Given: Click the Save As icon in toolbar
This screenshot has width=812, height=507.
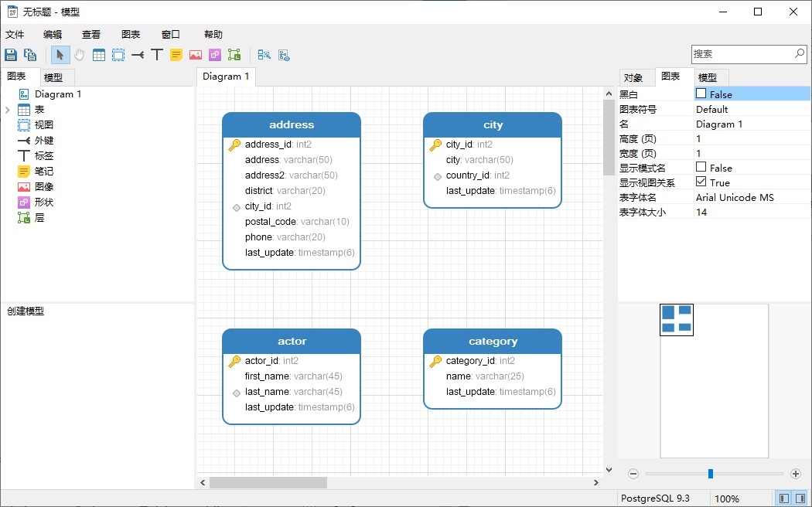Looking at the screenshot, I should click(30, 54).
